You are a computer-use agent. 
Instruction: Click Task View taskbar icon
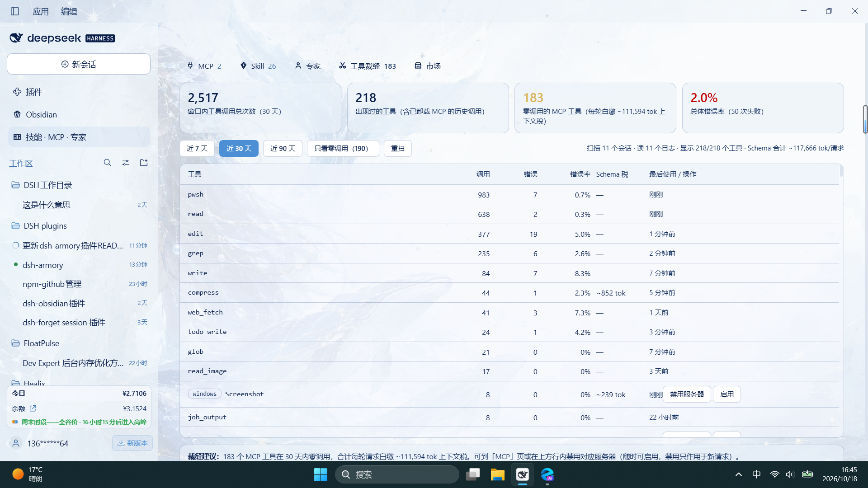click(473, 474)
